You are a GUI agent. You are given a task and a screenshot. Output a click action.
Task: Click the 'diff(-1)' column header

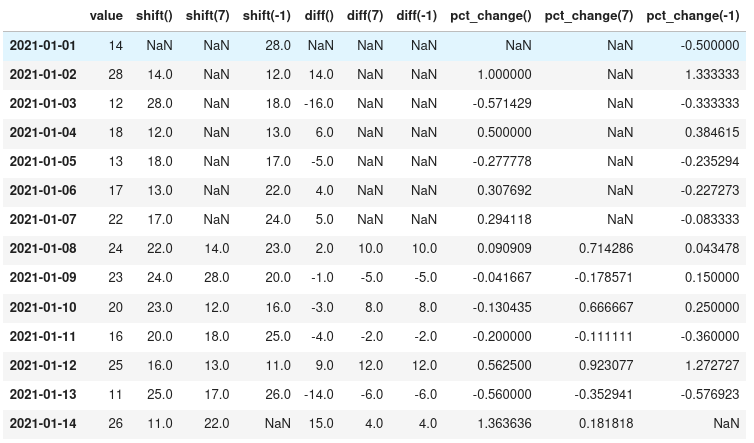(x=416, y=16)
